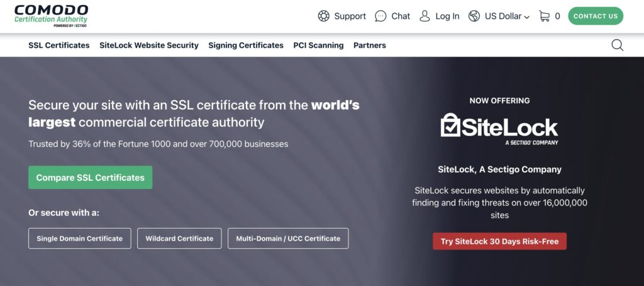Click the Chat speech bubble icon

coord(380,16)
